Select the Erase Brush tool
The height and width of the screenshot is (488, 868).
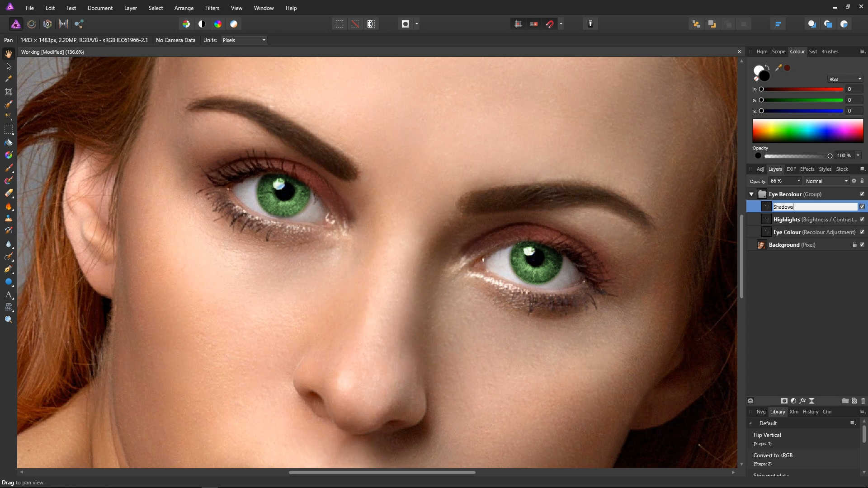pyautogui.click(x=9, y=193)
